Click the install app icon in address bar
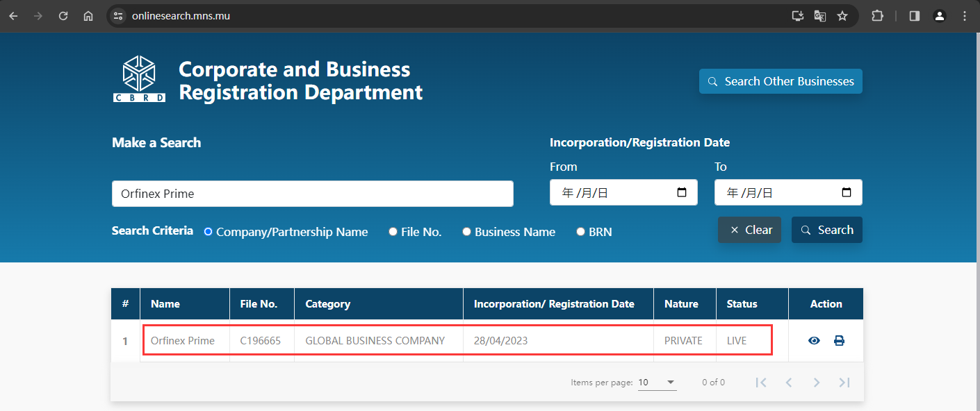The height and width of the screenshot is (411, 980). (798, 16)
